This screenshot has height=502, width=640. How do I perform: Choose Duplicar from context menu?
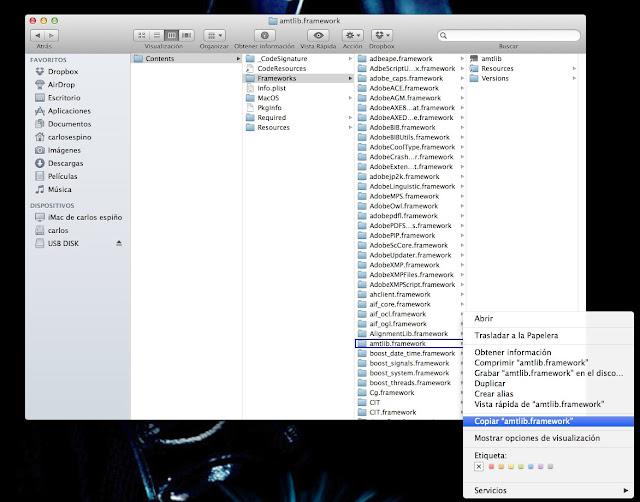point(548,384)
